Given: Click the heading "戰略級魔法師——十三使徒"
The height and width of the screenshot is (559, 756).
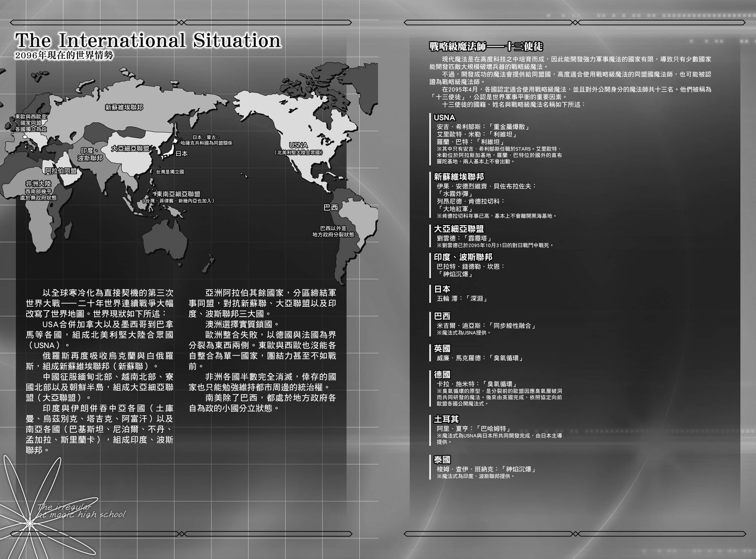Looking at the screenshot, I should point(486,46).
